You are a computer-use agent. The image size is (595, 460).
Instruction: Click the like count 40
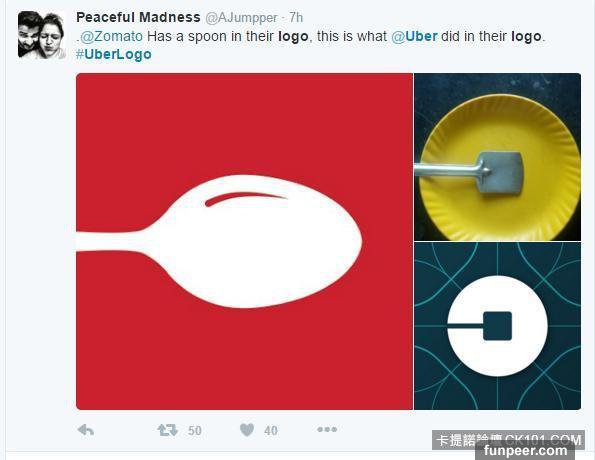[271, 431]
